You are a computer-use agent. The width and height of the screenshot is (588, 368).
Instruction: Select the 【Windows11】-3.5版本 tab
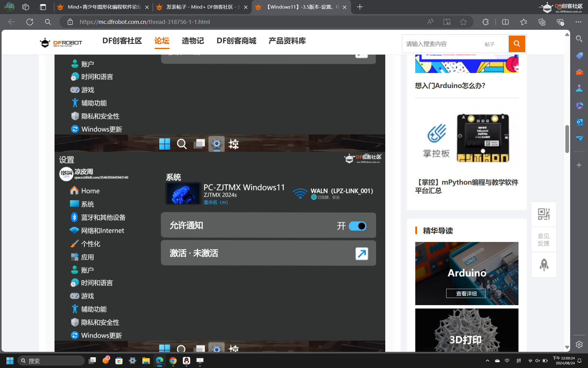point(301,7)
